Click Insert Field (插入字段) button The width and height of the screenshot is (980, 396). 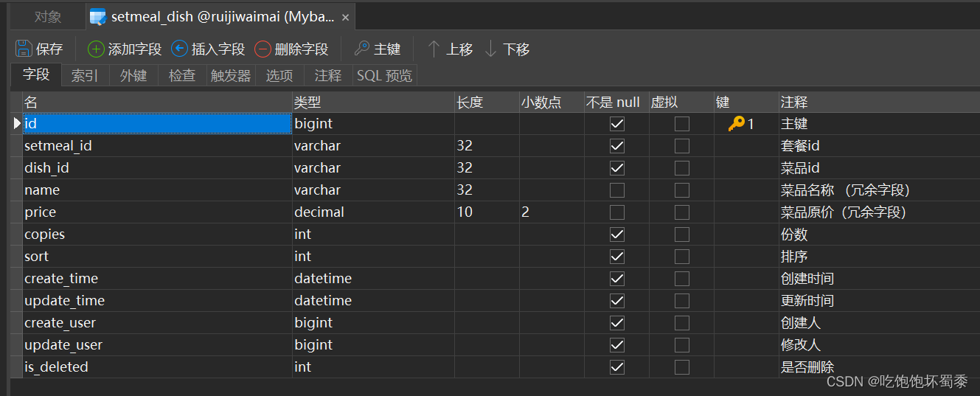coord(208,49)
